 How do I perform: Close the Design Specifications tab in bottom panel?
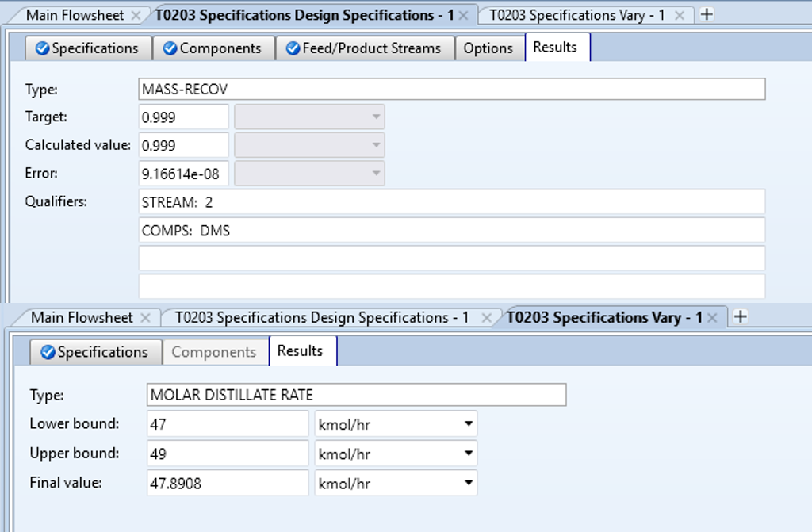[x=487, y=318]
